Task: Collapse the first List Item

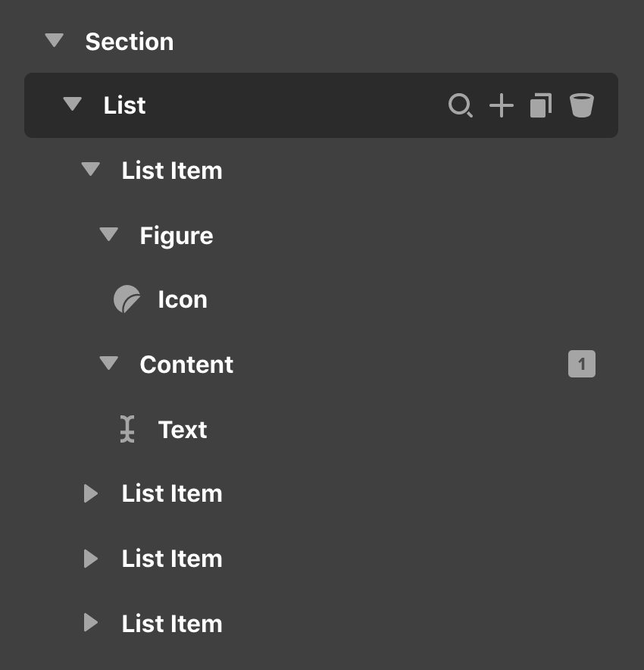Action: coord(90,170)
